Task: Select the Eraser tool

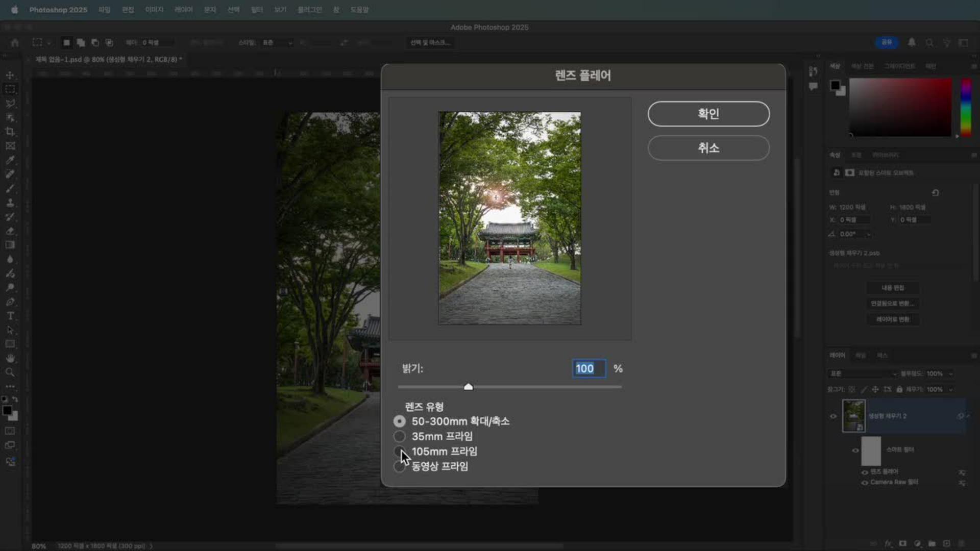Action: (x=10, y=231)
